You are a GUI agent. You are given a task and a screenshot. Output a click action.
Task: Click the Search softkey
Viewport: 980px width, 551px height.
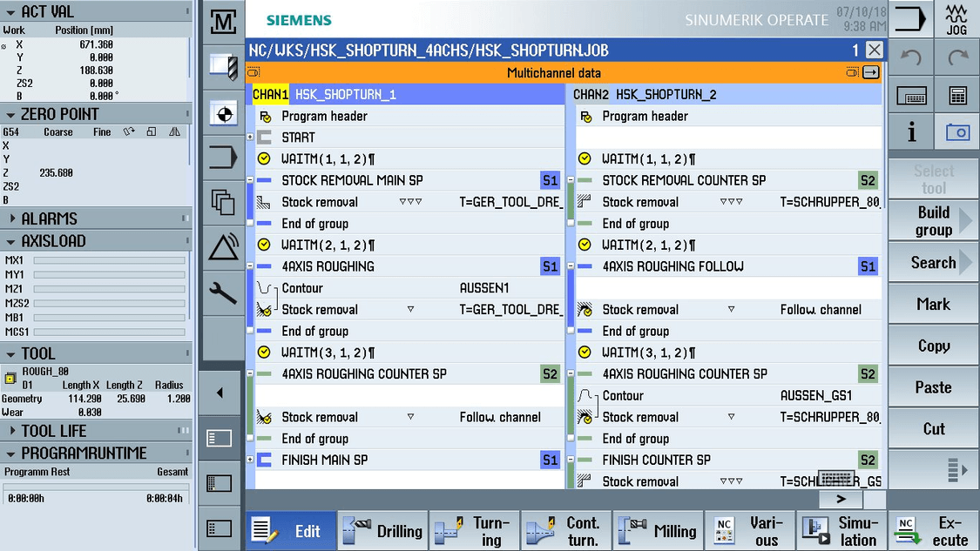coord(932,262)
